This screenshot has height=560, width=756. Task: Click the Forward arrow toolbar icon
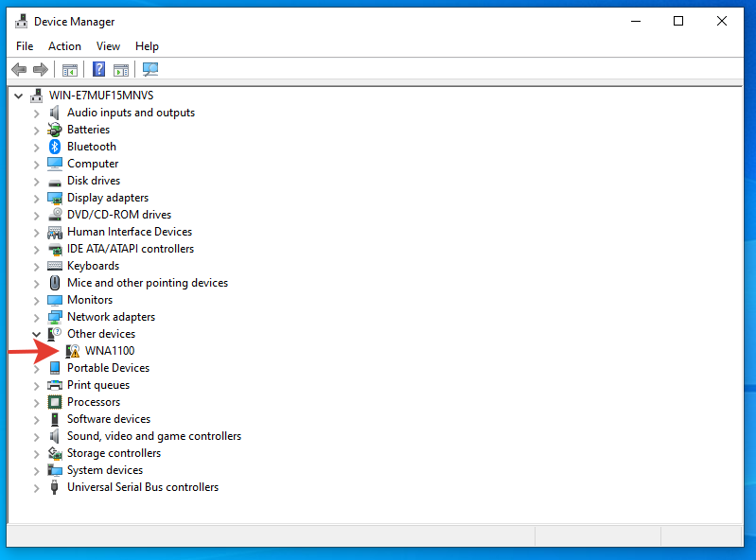click(x=41, y=69)
